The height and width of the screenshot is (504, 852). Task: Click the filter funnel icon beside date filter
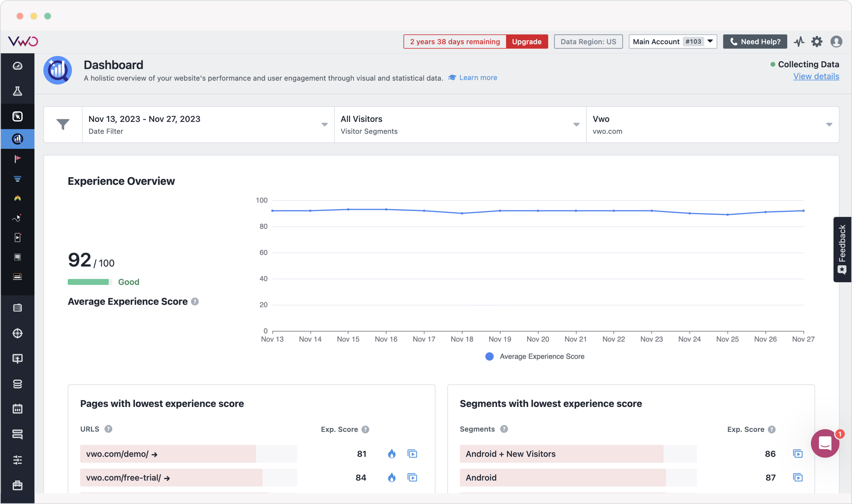[63, 124]
